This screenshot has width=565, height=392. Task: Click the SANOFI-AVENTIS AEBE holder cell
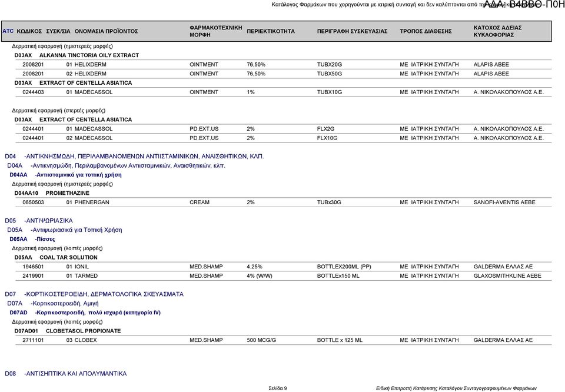[504, 202]
